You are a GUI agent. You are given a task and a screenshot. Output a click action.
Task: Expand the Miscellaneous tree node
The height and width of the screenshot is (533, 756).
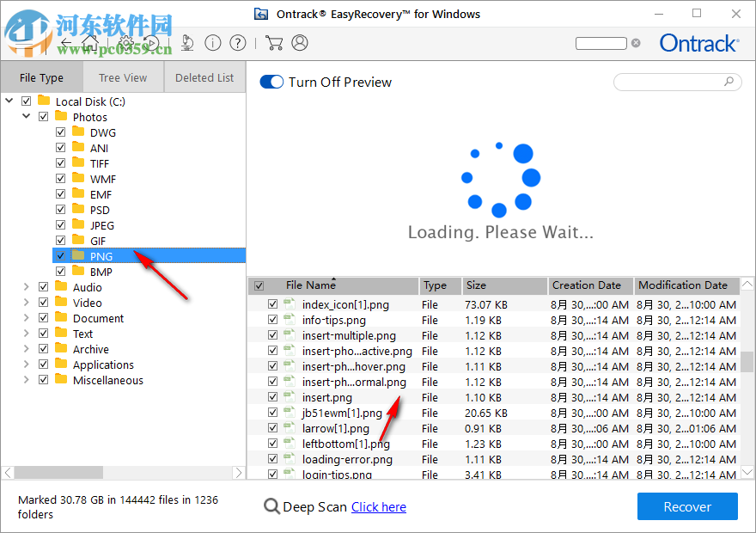(x=26, y=380)
